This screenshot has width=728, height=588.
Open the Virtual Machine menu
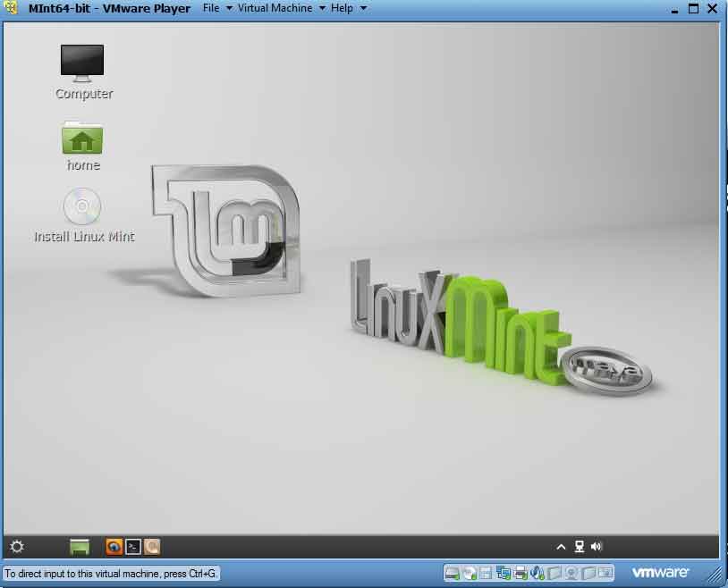point(275,8)
